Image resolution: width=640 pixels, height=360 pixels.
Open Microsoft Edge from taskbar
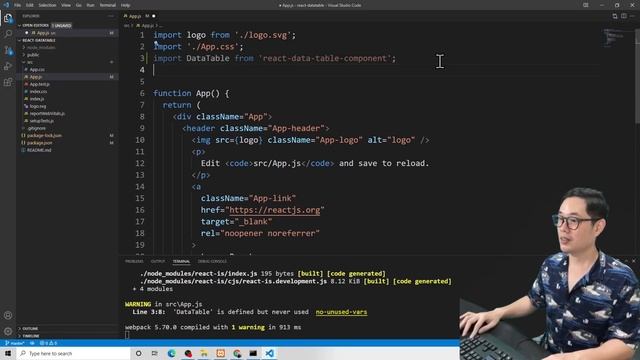[x=171, y=353]
